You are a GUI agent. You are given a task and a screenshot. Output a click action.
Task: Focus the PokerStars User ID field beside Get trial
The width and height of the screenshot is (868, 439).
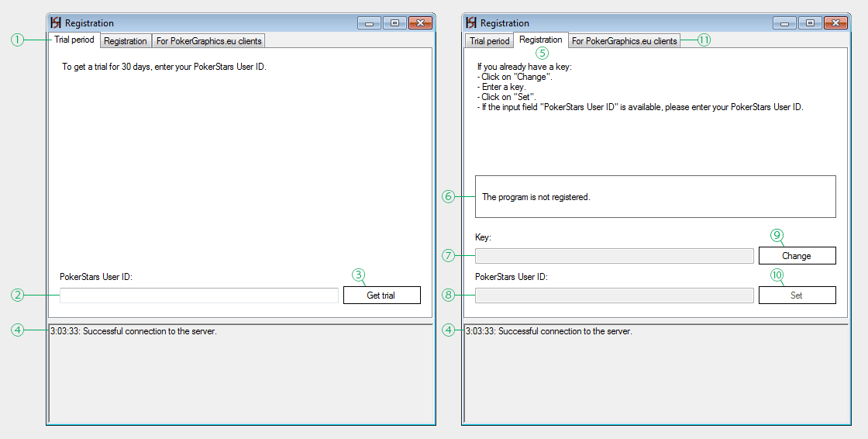(199, 296)
